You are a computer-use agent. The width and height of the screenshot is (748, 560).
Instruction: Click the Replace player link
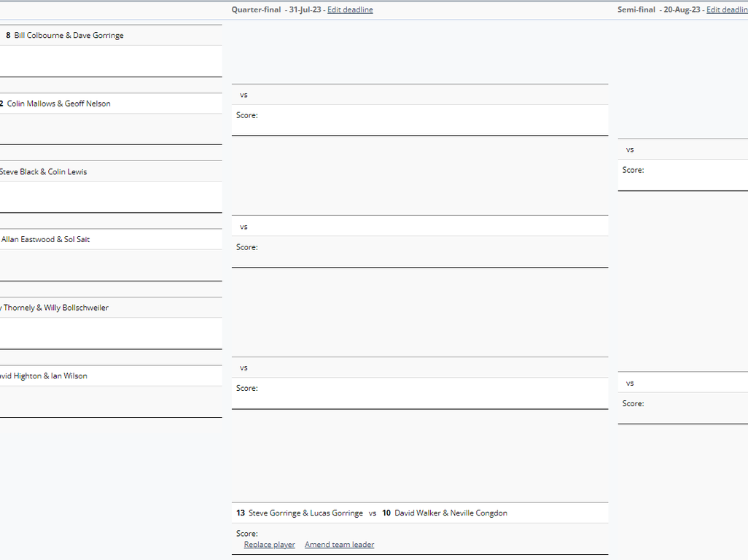tap(269, 545)
